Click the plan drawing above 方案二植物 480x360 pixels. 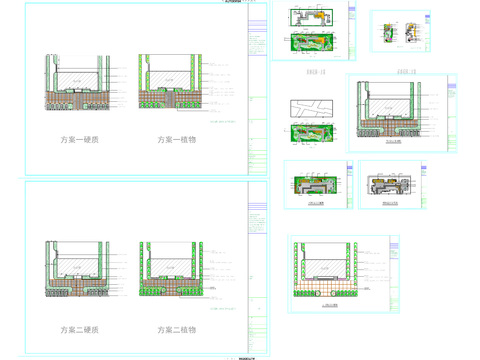pos(171,269)
